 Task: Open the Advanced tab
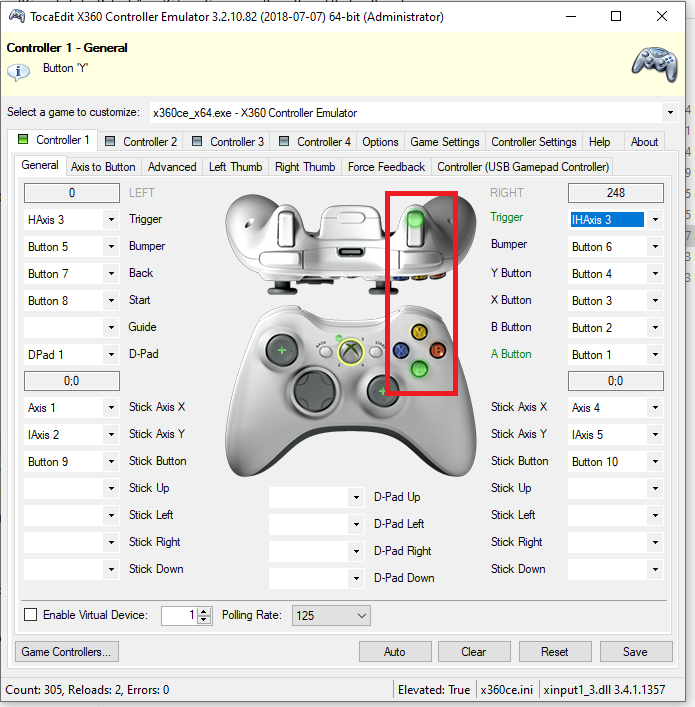[x=172, y=167]
